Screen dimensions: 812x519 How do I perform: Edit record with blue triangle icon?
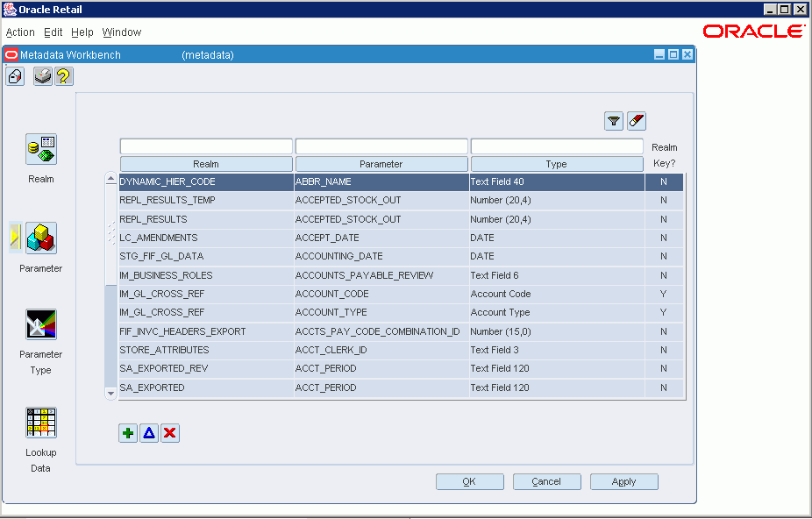(x=149, y=433)
